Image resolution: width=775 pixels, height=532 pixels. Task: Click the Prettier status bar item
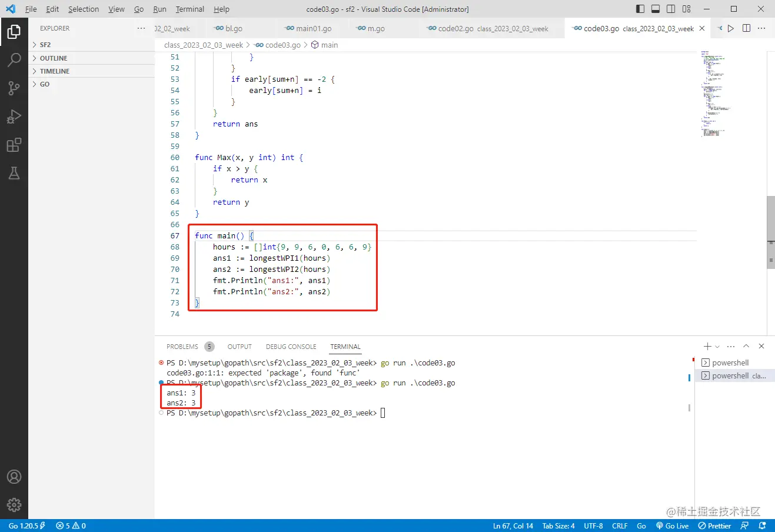point(714,526)
